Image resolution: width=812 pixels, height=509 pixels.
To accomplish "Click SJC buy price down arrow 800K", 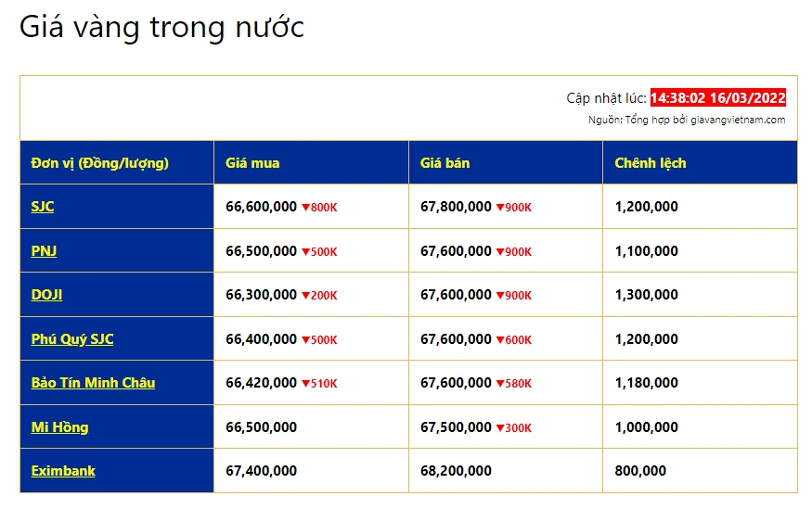I will [x=318, y=208].
